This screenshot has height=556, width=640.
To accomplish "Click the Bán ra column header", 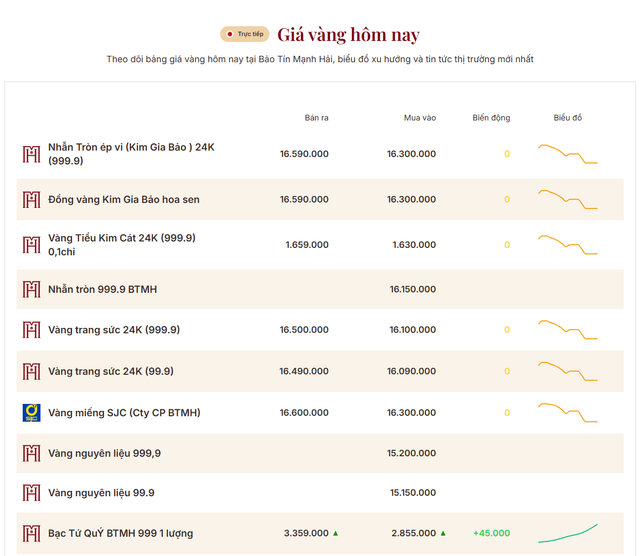I will tap(316, 118).
